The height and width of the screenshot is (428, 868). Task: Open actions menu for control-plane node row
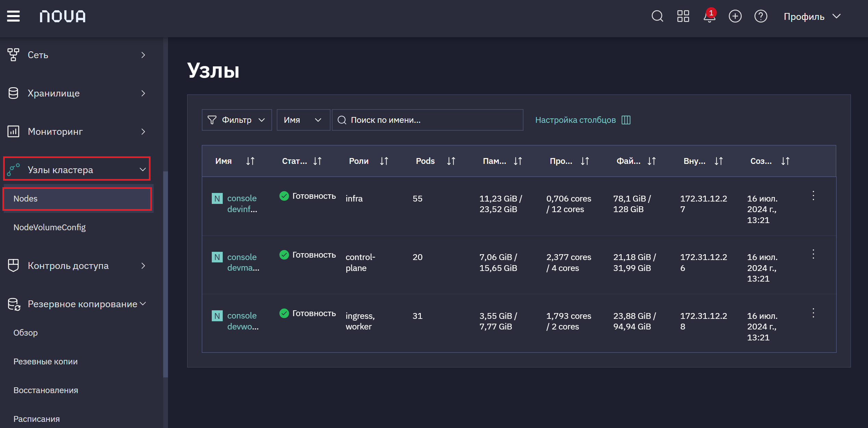point(813,254)
